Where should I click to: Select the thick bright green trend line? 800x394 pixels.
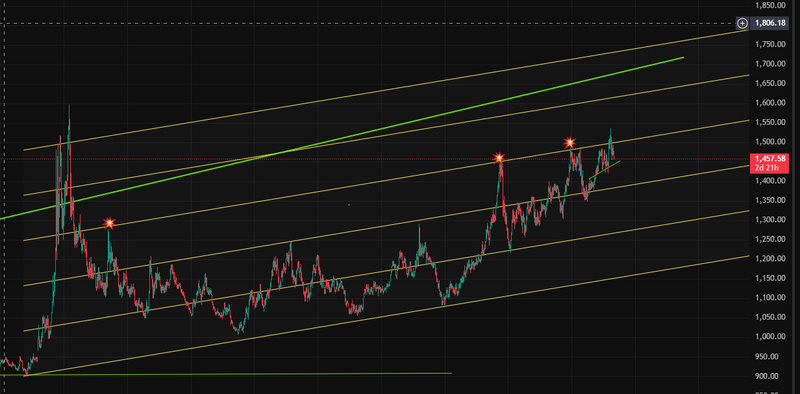[342, 138]
